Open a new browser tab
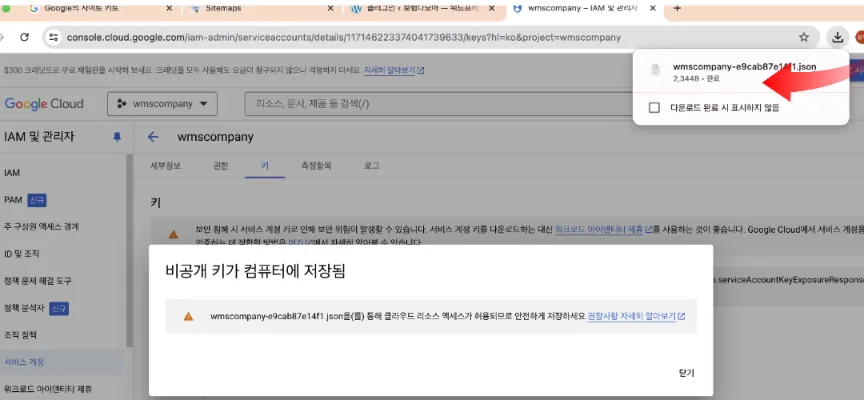 (677, 8)
